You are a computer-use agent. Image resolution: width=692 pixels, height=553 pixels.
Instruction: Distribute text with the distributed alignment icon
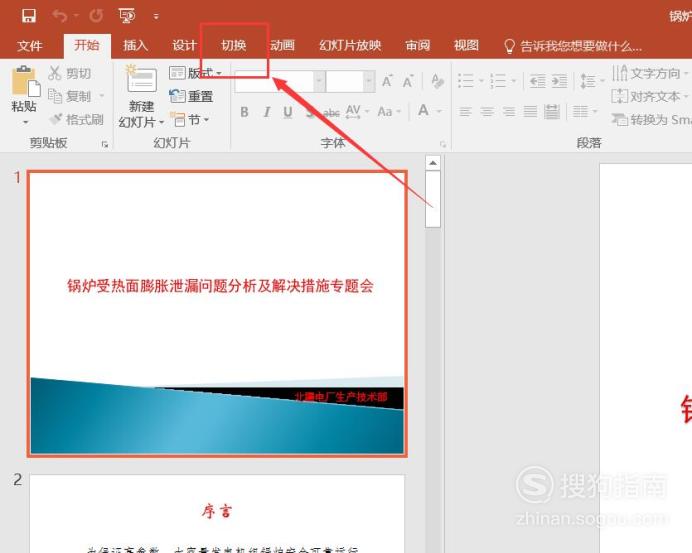pyautogui.click(x=552, y=112)
